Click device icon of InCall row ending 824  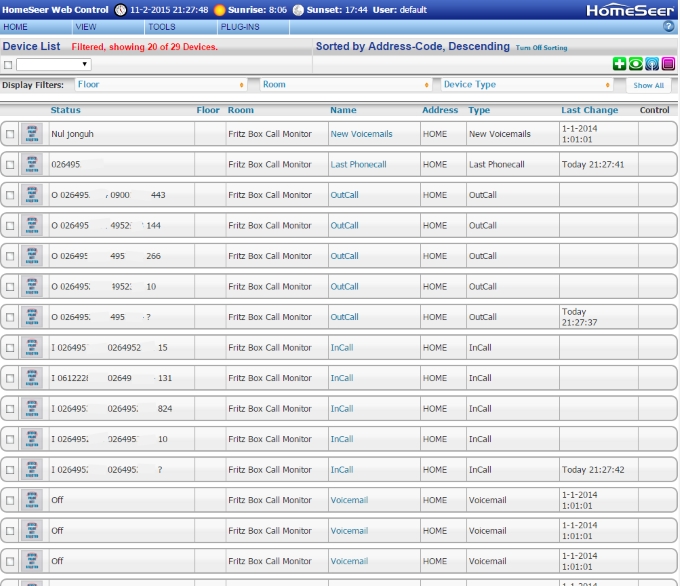tap(32, 409)
